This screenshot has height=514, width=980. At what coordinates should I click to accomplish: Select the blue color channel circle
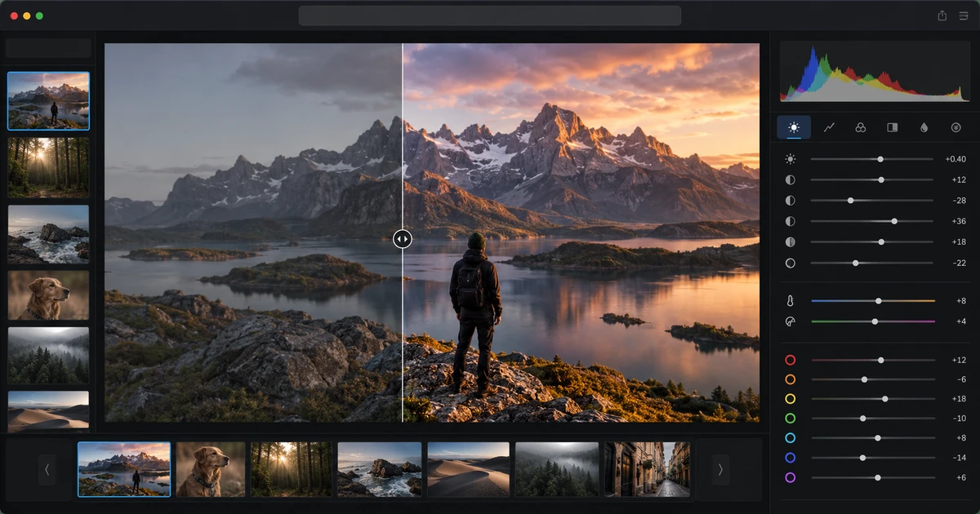click(790, 458)
